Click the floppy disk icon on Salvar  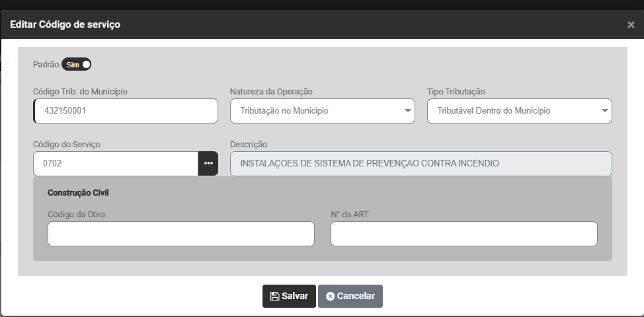tap(274, 297)
